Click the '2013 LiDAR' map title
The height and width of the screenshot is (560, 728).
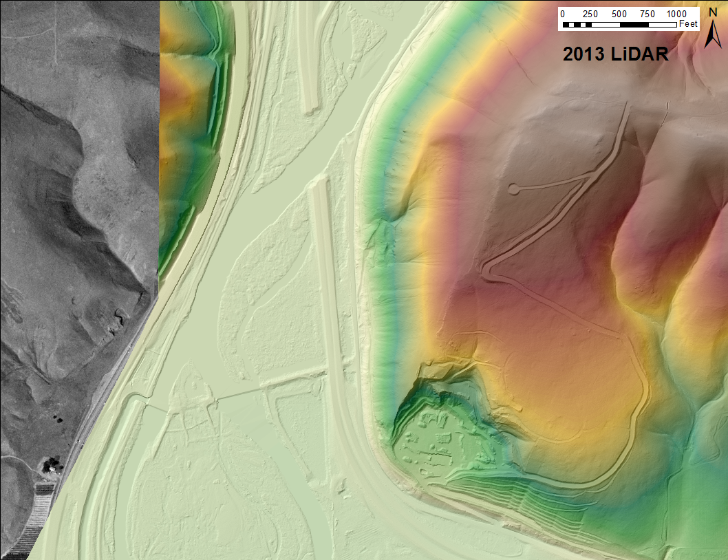pos(616,54)
